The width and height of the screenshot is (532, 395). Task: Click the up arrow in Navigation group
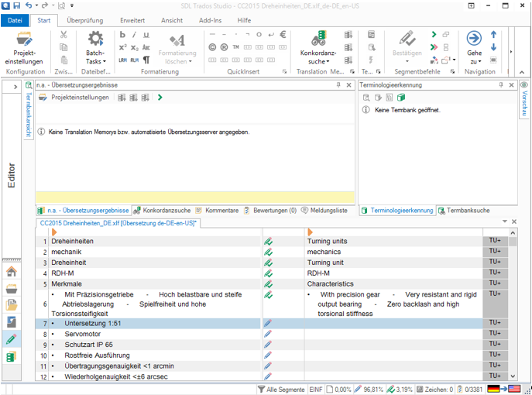(493, 34)
